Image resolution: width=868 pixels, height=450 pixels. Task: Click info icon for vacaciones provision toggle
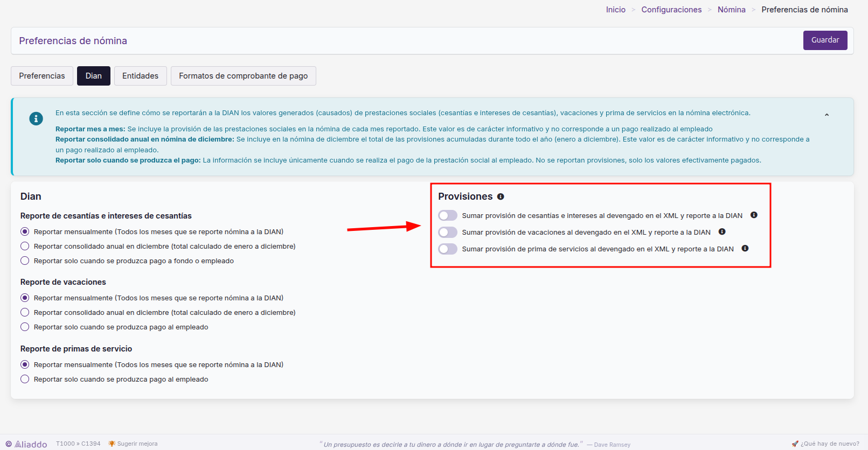(722, 232)
